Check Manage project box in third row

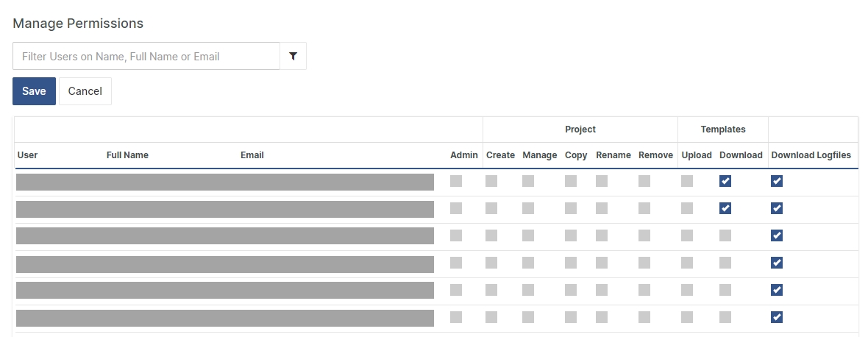[528, 235]
